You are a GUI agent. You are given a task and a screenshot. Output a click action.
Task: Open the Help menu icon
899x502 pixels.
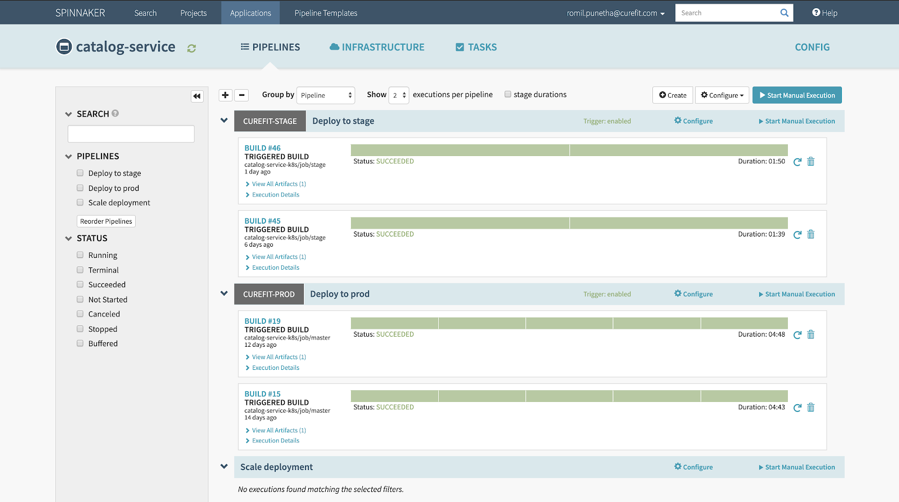tap(816, 13)
